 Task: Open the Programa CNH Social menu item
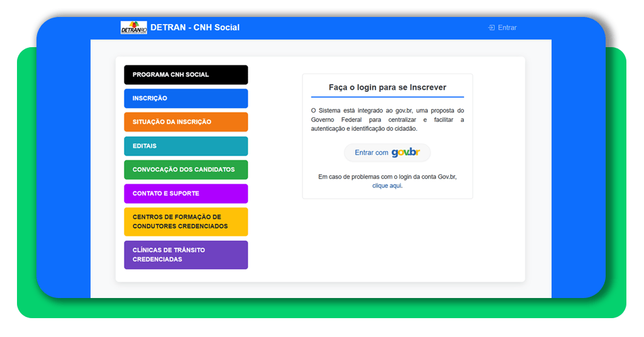186,75
